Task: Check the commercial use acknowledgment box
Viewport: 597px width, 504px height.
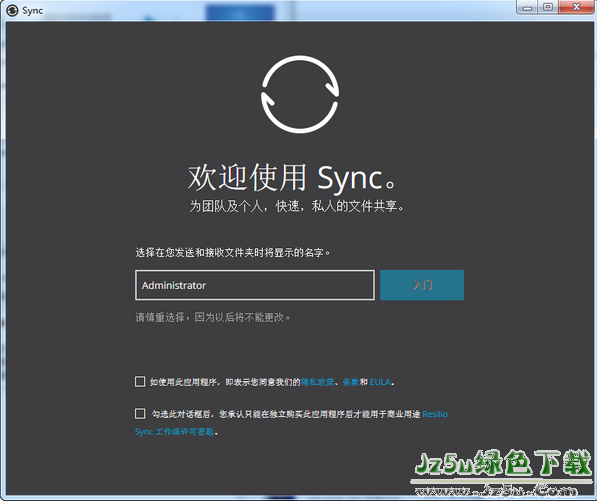Action: 140,413
